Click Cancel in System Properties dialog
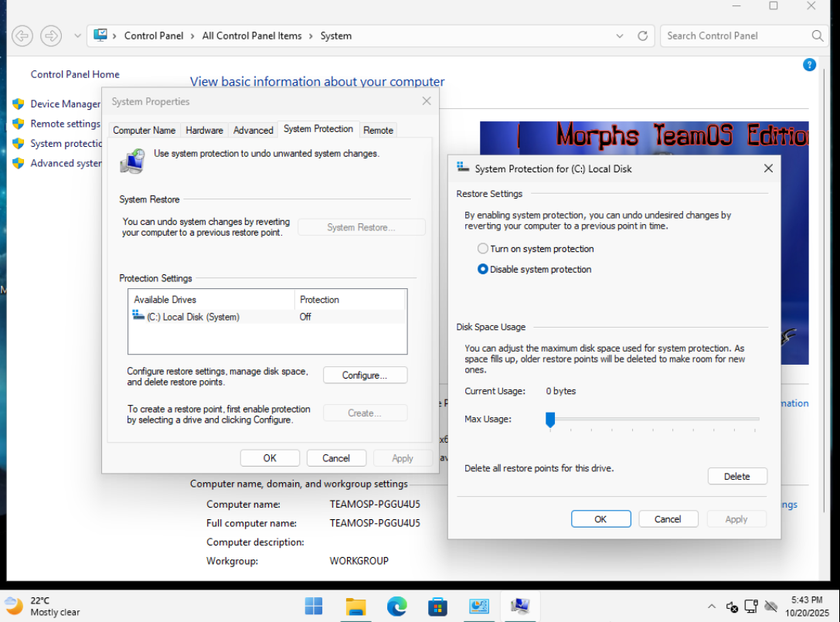This screenshot has width=840, height=622. (336, 458)
